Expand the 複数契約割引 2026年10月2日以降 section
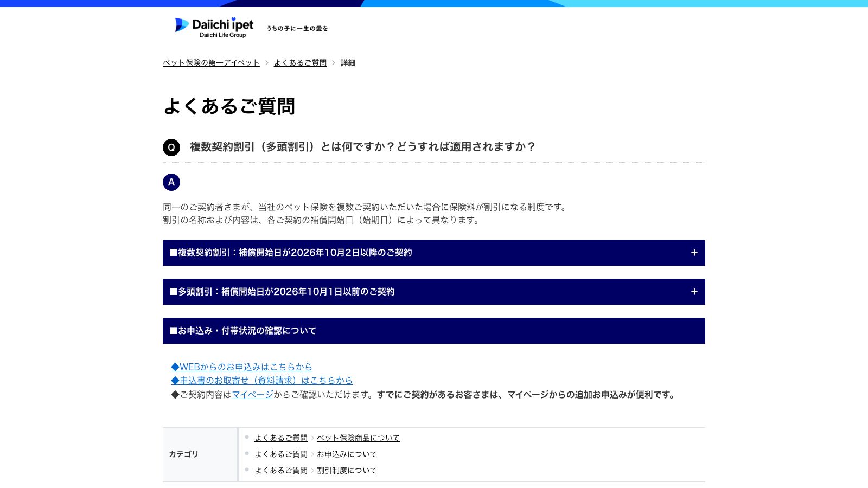 pyautogui.click(x=434, y=253)
